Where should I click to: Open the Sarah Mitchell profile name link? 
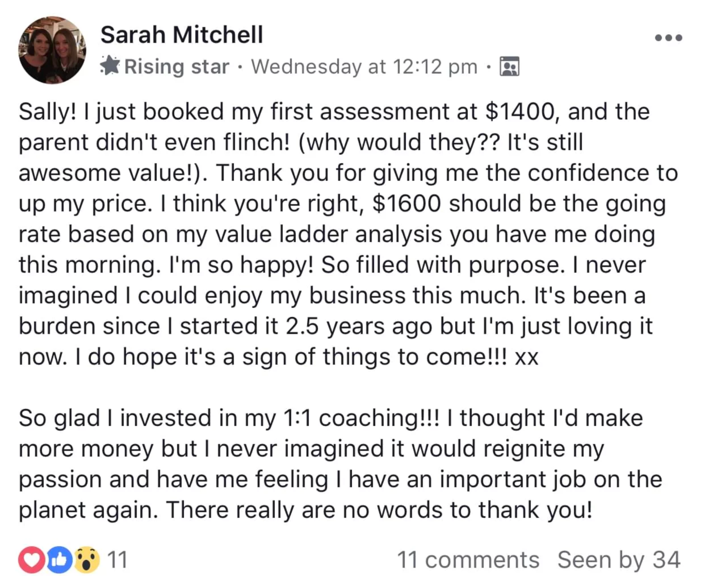pyautogui.click(x=182, y=35)
